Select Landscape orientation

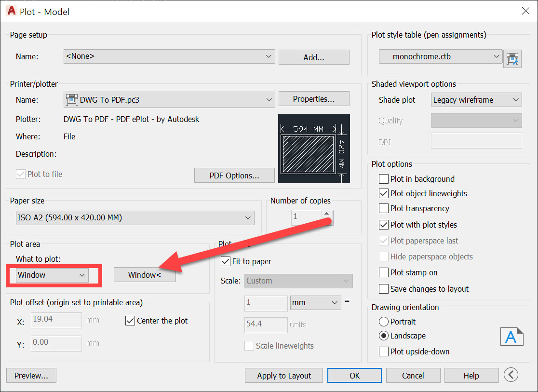384,336
